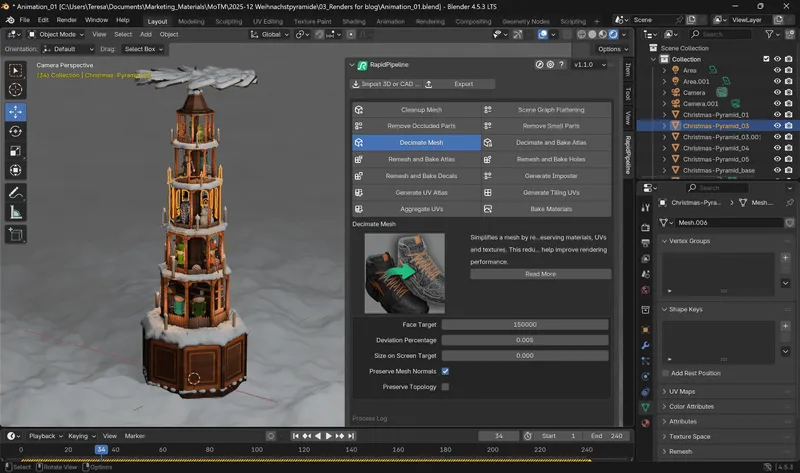Pick the Add Cube tool
Viewport: 800px width, 473px height.
pyautogui.click(x=16, y=234)
